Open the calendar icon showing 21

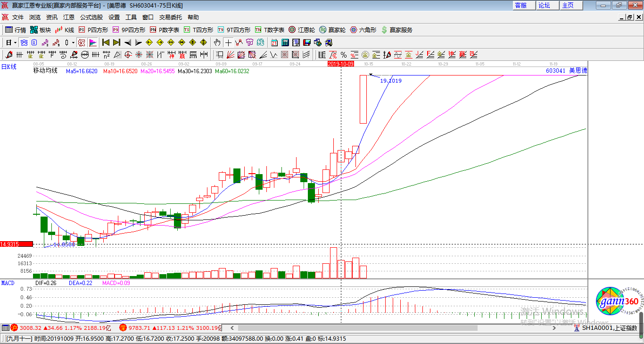click(274, 42)
